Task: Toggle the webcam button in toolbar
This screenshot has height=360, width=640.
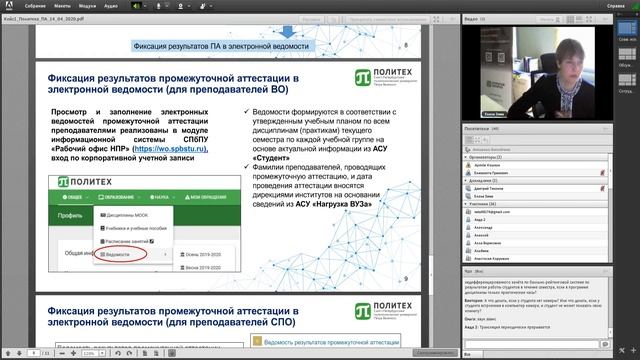Action: (x=180, y=6)
